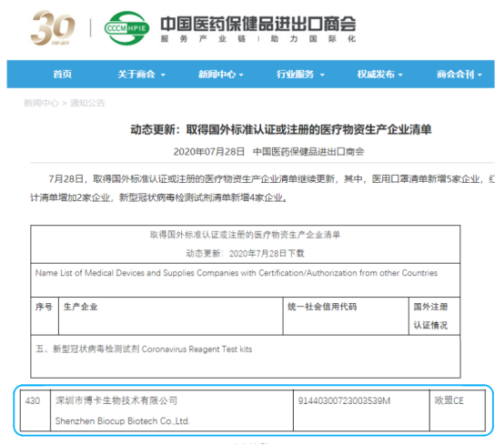Viewport: 504px width, 445px height.
Task: Click credit code 91440300723003539M
Action: coord(344,401)
